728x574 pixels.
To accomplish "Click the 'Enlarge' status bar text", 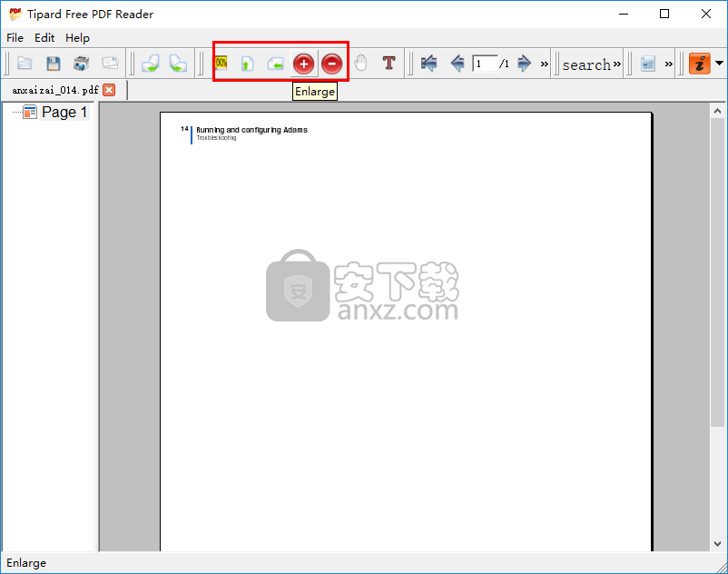I will click(x=26, y=563).
